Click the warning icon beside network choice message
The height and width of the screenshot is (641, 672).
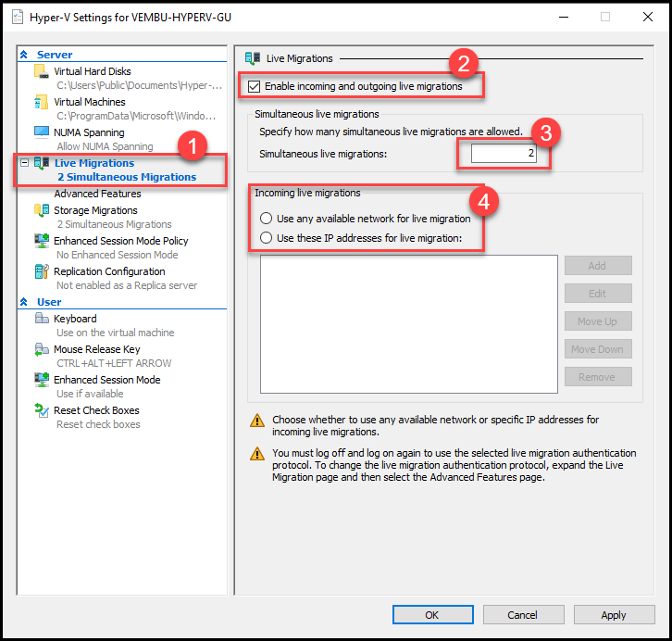point(257,421)
